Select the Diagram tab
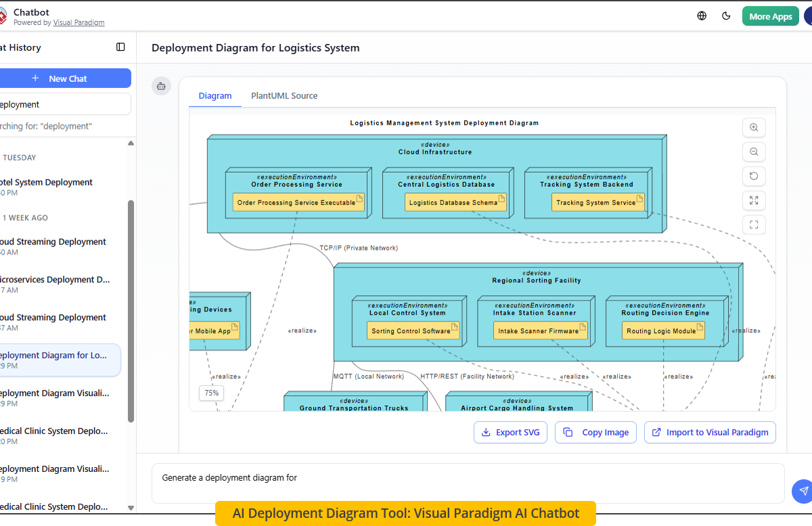 [x=215, y=95]
